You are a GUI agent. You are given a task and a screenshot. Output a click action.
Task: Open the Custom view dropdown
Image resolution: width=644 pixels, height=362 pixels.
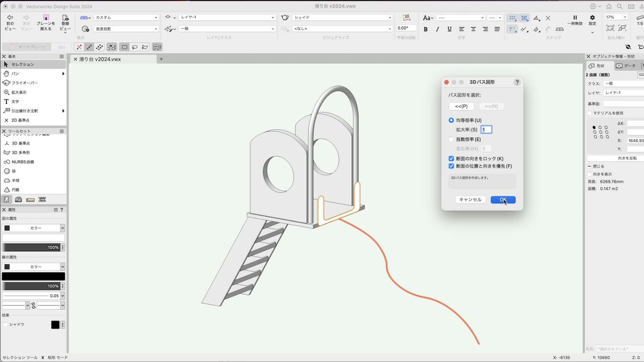126,18
